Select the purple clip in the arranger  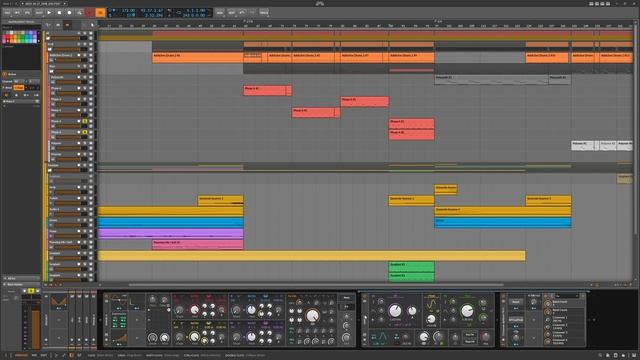(x=170, y=233)
